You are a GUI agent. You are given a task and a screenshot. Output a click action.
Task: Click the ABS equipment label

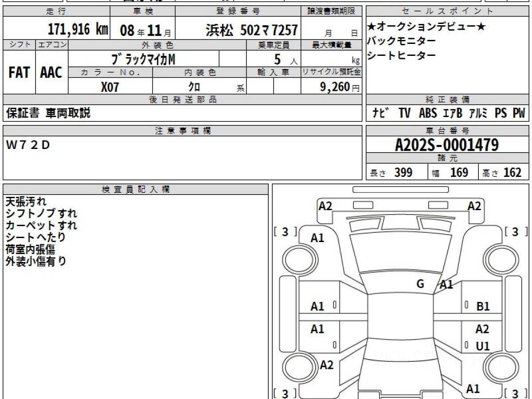(427, 113)
